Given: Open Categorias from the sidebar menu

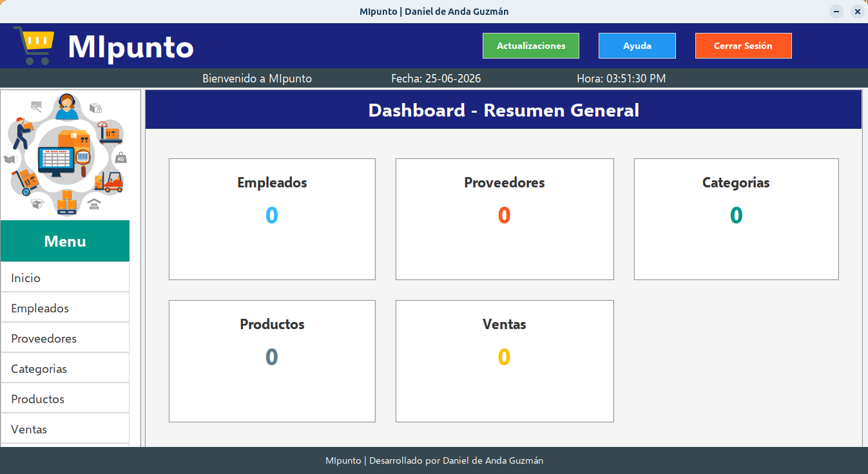Looking at the screenshot, I should pyautogui.click(x=65, y=368).
